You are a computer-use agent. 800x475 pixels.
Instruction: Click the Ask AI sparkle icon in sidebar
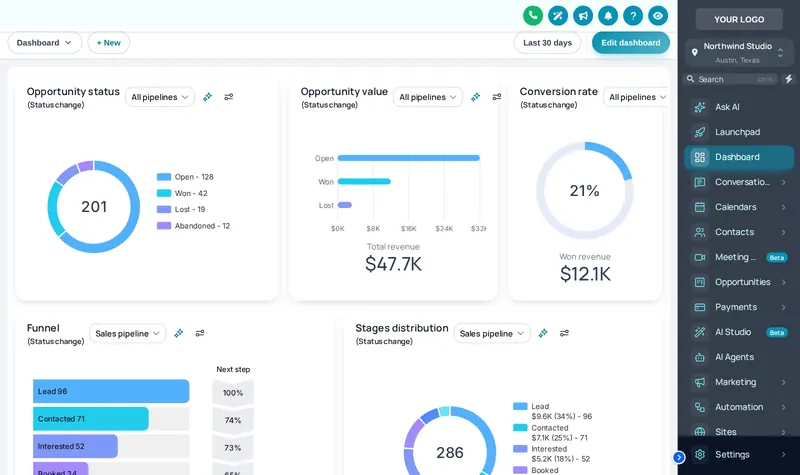699,107
